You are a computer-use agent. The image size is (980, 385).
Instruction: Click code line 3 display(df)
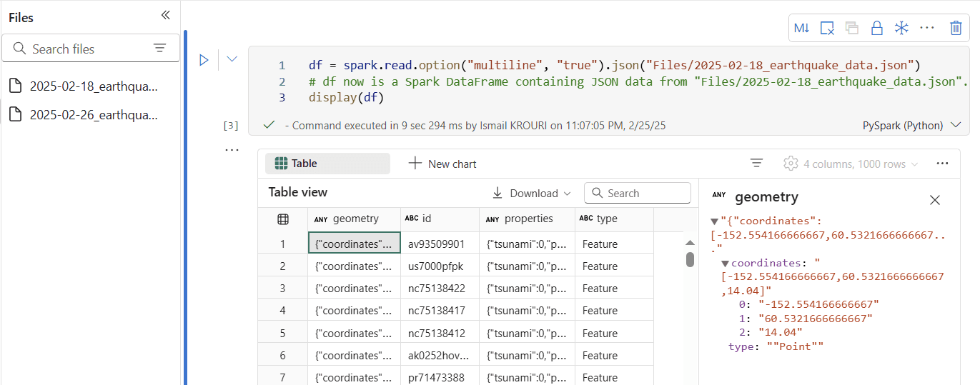(x=347, y=97)
